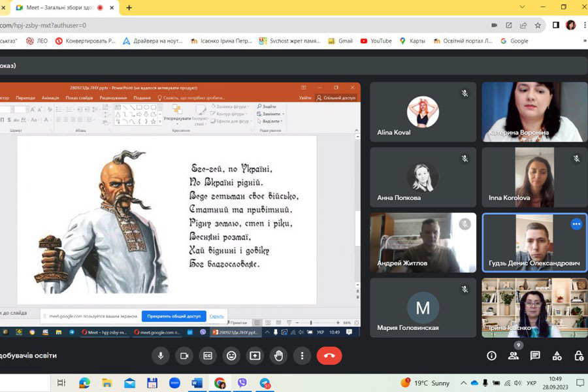The height and width of the screenshot is (392, 588).
Task: Mute microphone in Meet call
Action: coord(160,355)
